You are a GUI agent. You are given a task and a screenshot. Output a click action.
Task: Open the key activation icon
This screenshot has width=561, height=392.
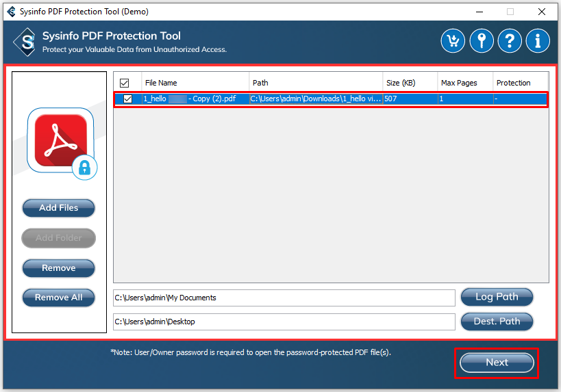(x=481, y=41)
